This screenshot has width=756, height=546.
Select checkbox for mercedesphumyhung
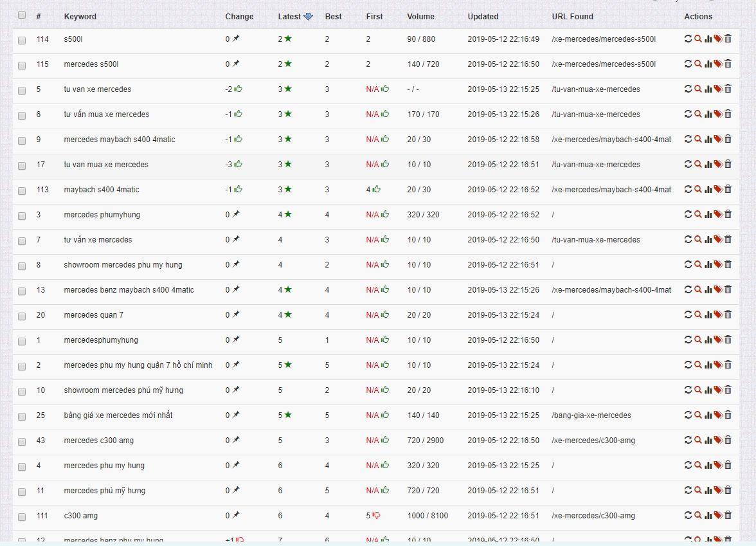[22, 341]
